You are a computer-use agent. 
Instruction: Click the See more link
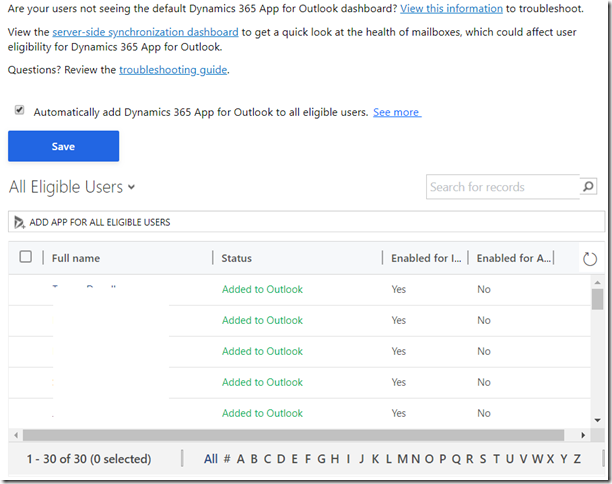click(x=397, y=112)
